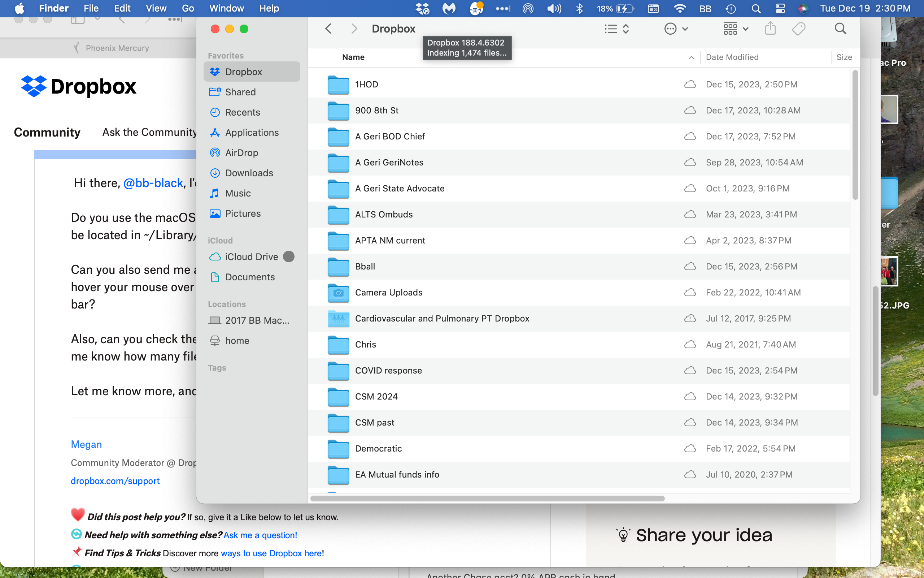Viewport: 924px width, 578px height.
Task: Click 'ways to use Dropbox here' link
Action: 271,553
